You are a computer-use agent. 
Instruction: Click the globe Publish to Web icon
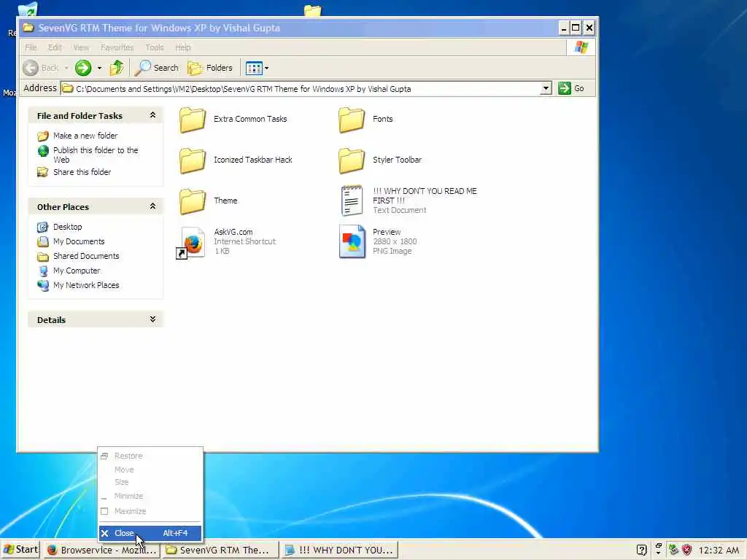point(43,151)
